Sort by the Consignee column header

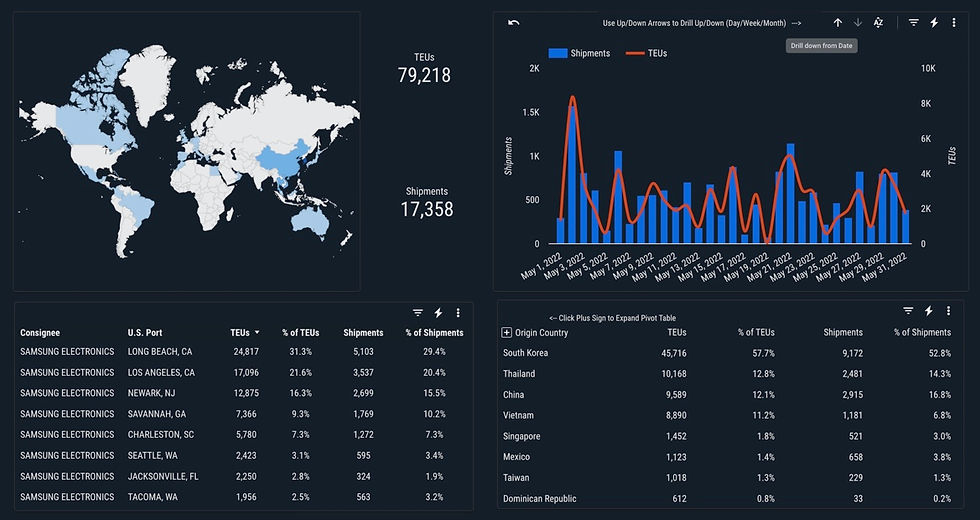tap(40, 333)
